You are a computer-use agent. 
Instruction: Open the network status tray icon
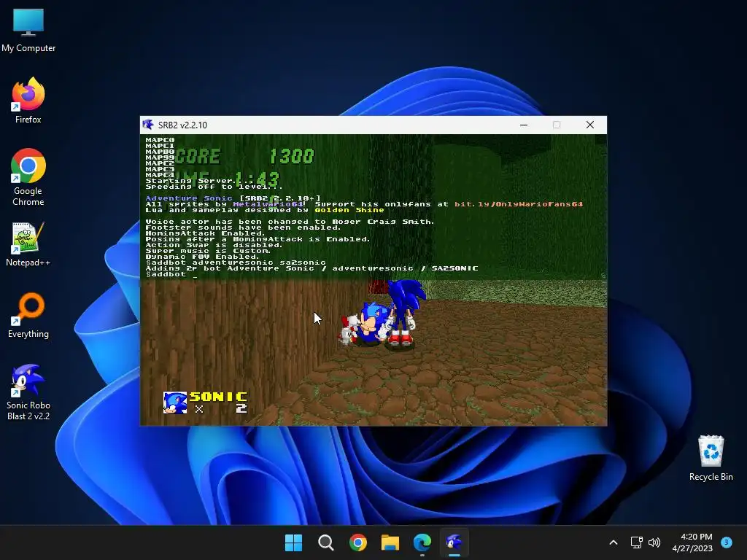pyautogui.click(x=636, y=542)
